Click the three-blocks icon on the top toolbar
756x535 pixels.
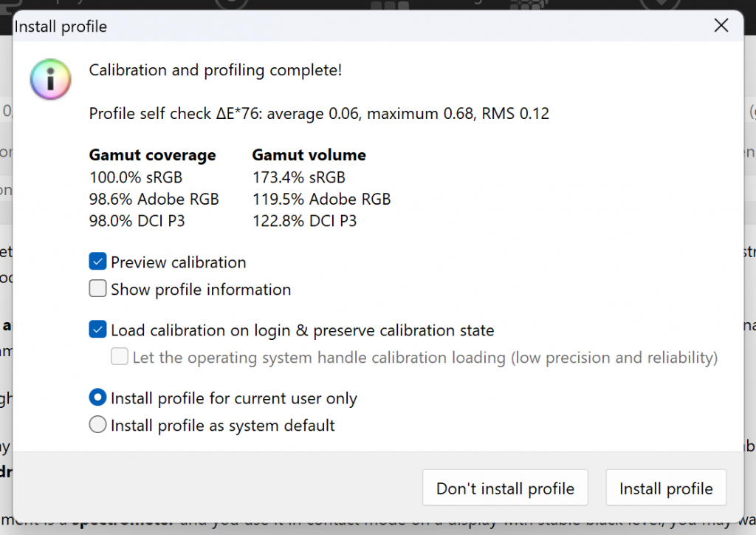coord(391,6)
